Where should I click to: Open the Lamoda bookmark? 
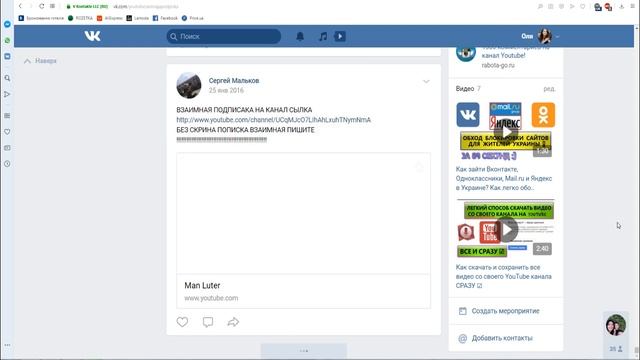[x=138, y=18]
